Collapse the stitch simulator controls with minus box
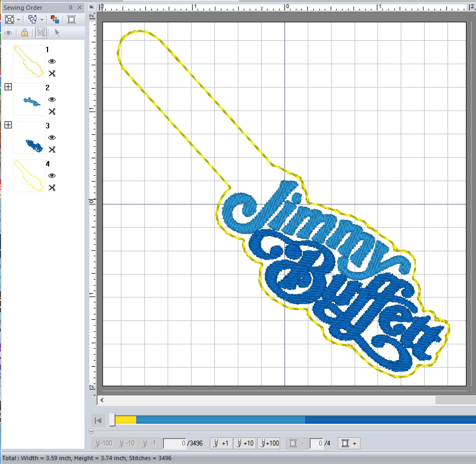 (x=91, y=431)
